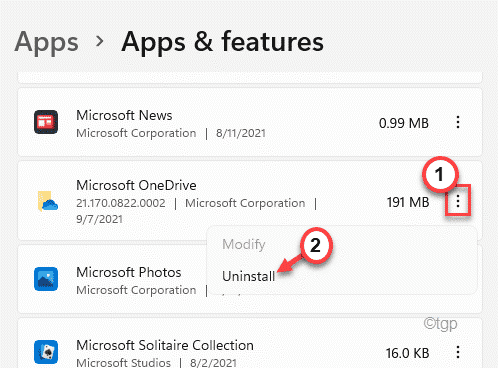Click Microsoft Corporation in OneDrive row
Image resolution: width=498 pixels, height=368 pixels.
click(245, 203)
